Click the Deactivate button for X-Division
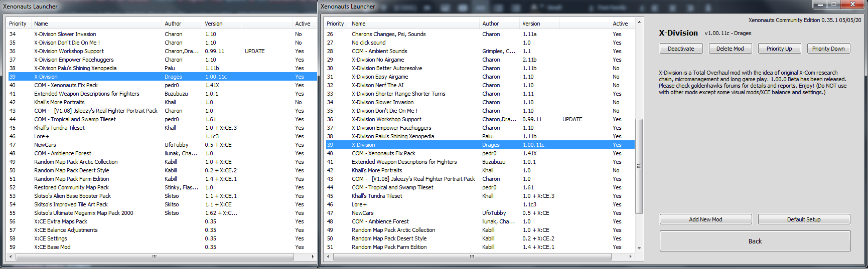868x270 pixels. coord(681,49)
